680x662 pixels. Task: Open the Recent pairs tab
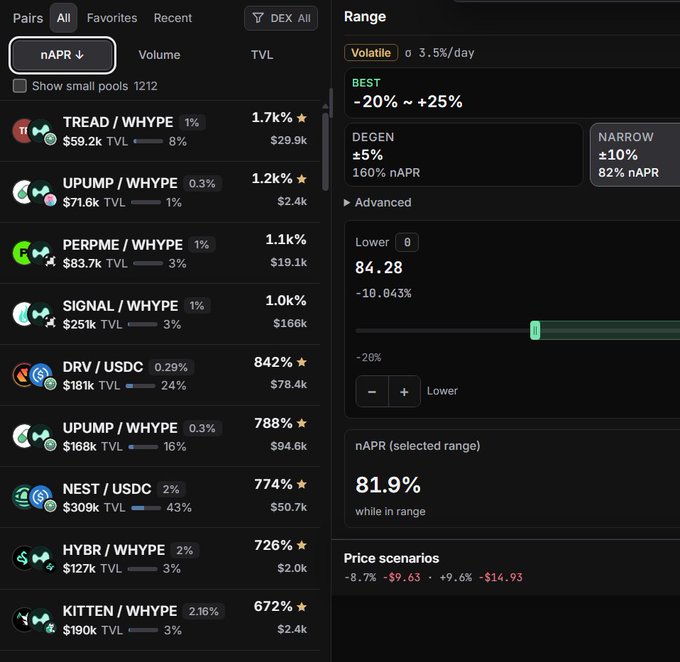173,18
